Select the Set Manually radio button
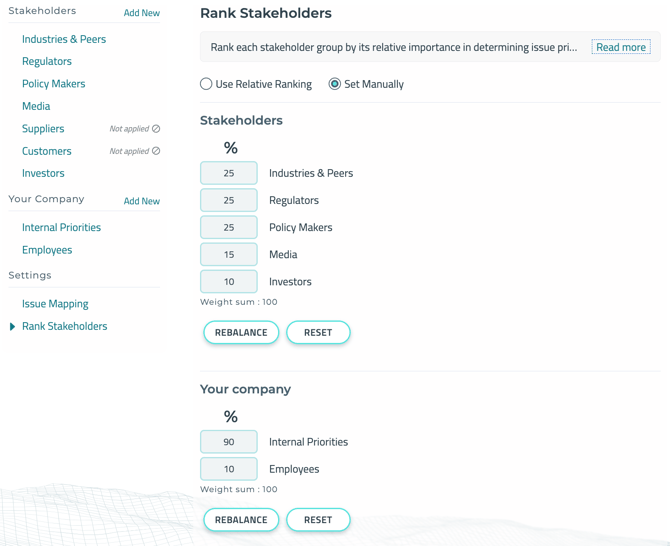This screenshot has height=546, width=670. point(335,84)
